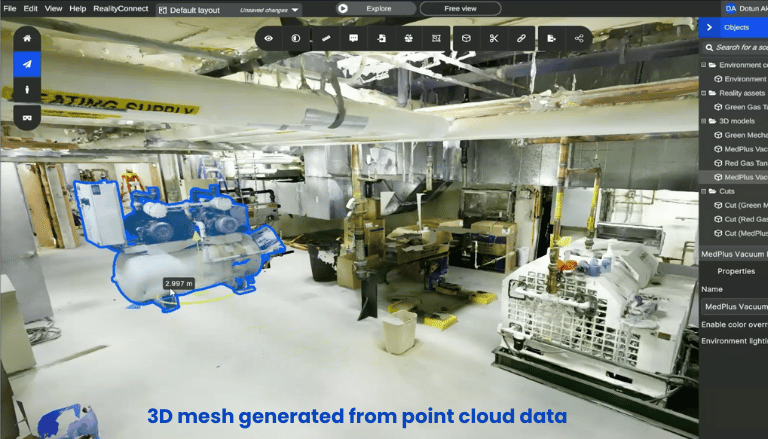Open the comment annotation tool
Screen dimensions: 768x439
click(353, 38)
